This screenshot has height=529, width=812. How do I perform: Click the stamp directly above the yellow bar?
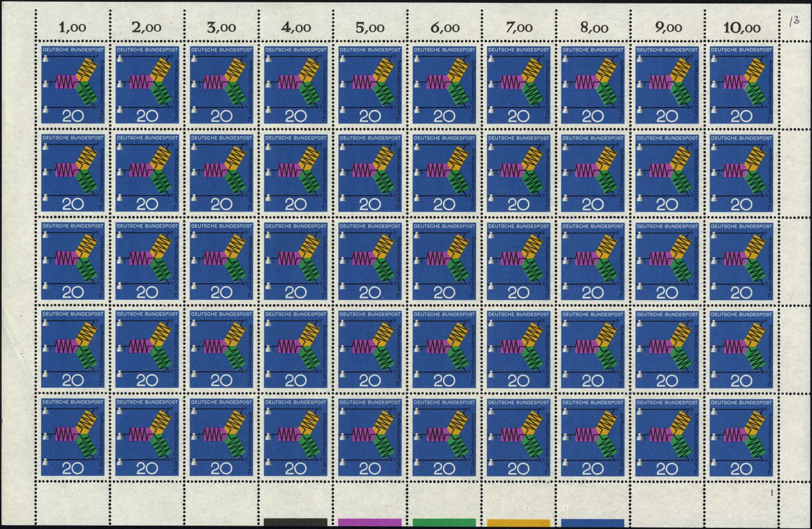click(518, 438)
